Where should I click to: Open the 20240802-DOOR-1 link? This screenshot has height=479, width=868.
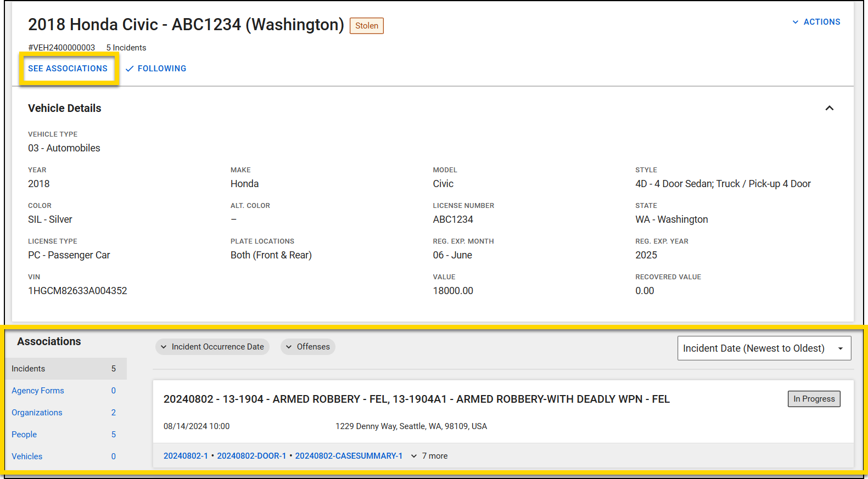coord(251,456)
